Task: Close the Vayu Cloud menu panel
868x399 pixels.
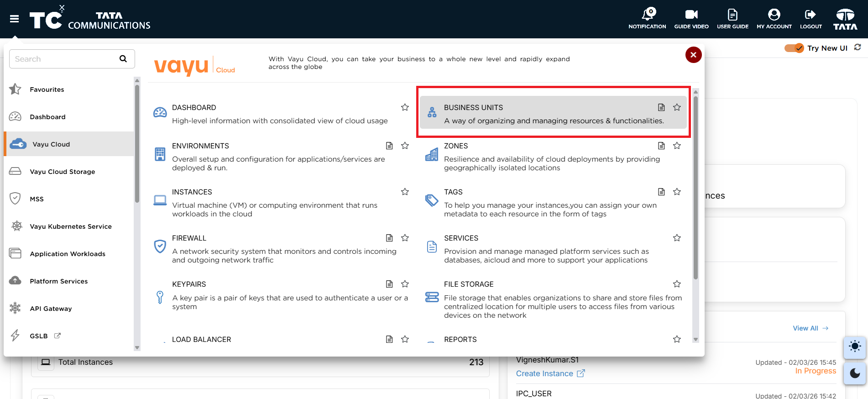Action: pyautogui.click(x=693, y=55)
